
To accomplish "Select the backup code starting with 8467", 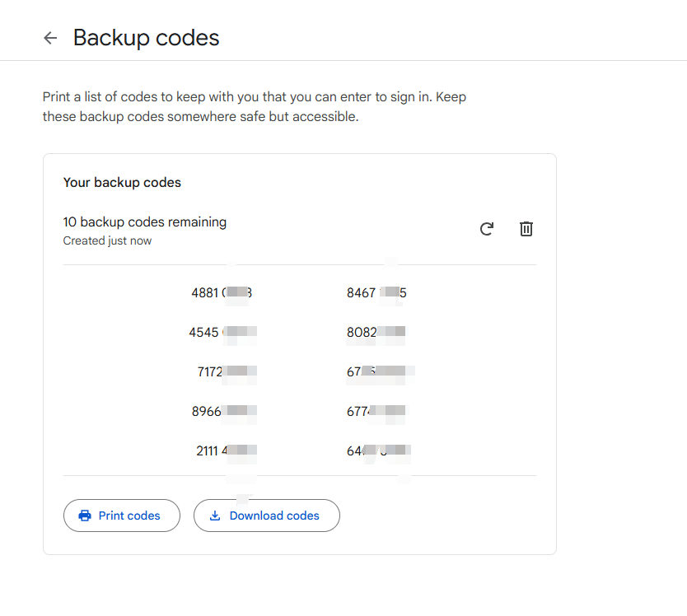I will tap(376, 292).
